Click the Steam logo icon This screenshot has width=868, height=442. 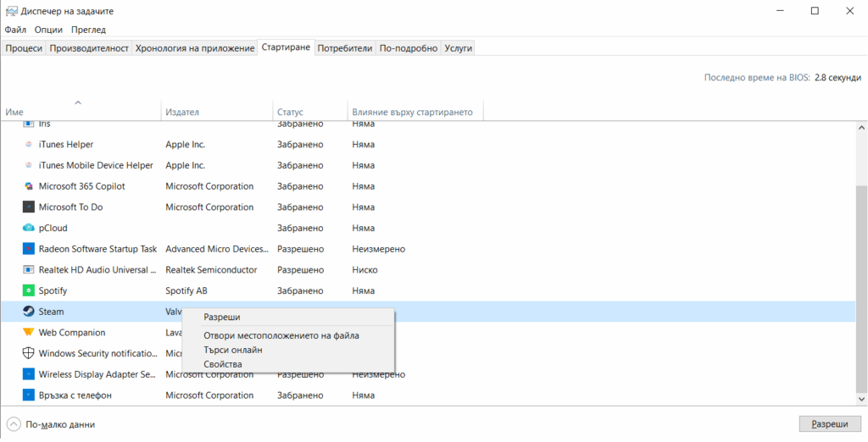tap(28, 312)
